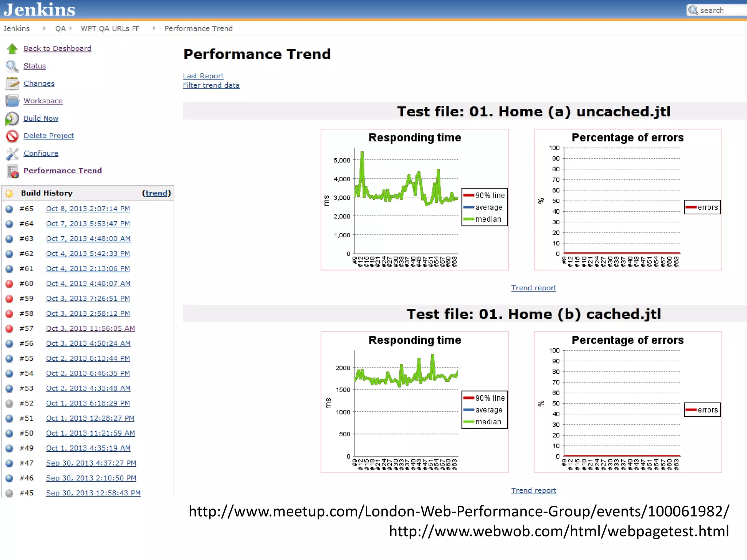Click the cached Percentage of errors chart

click(628, 402)
